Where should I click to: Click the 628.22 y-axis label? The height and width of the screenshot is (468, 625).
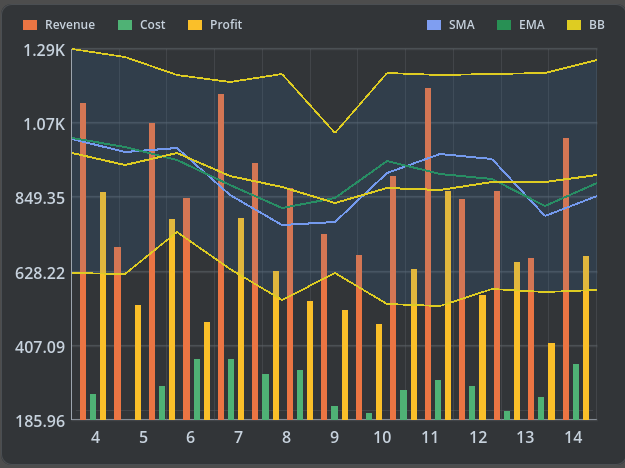(x=40, y=272)
